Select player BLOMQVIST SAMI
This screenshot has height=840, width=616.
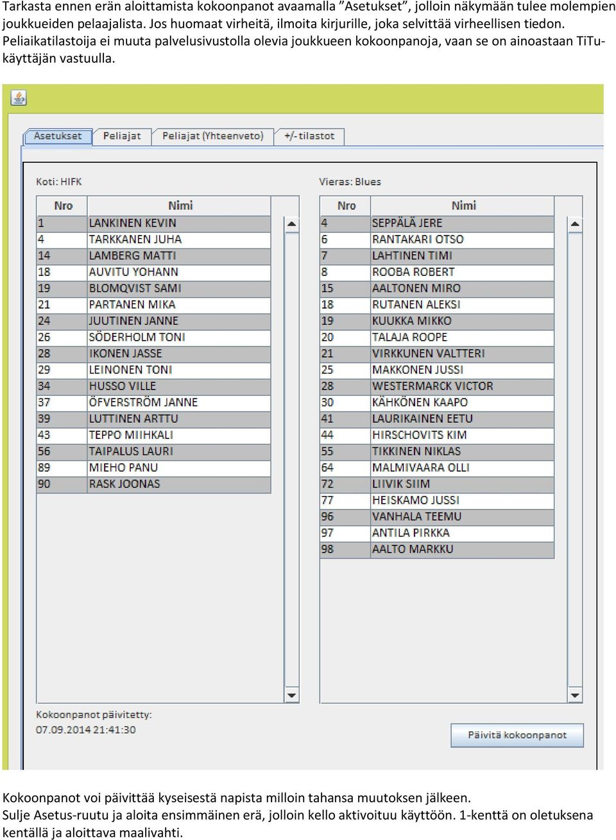[x=154, y=289]
